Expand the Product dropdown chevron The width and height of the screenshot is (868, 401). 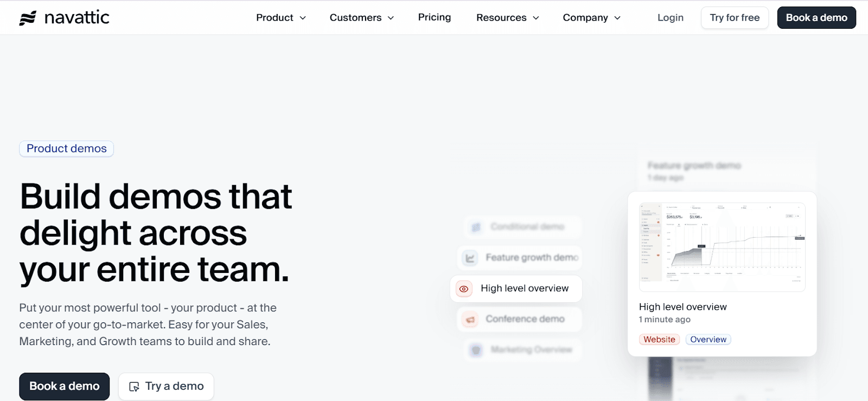[x=303, y=18]
